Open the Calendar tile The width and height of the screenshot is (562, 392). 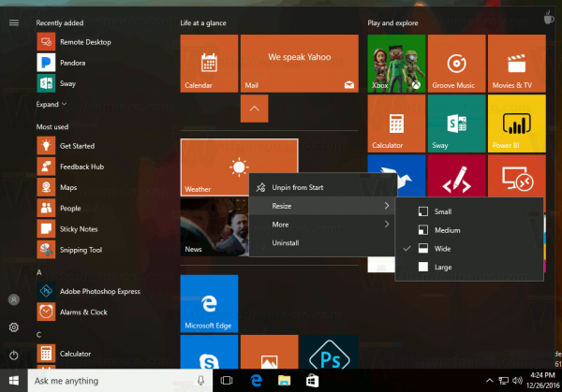click(x=209, y=64)
